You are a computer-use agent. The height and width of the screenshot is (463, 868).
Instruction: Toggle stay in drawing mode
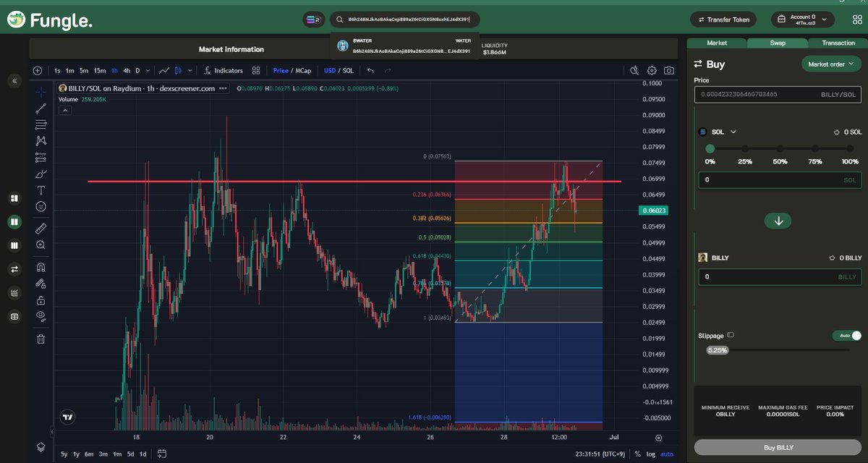pos(41,284)
